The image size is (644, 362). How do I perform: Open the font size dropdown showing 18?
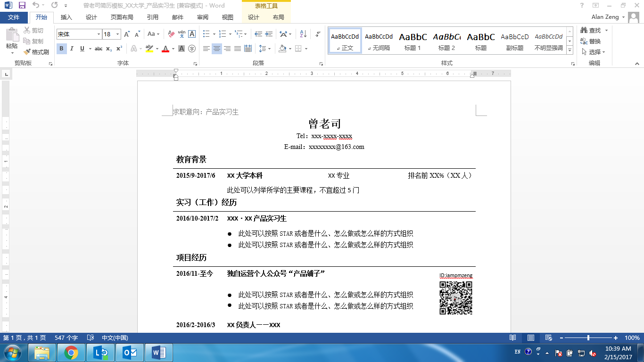117,34
